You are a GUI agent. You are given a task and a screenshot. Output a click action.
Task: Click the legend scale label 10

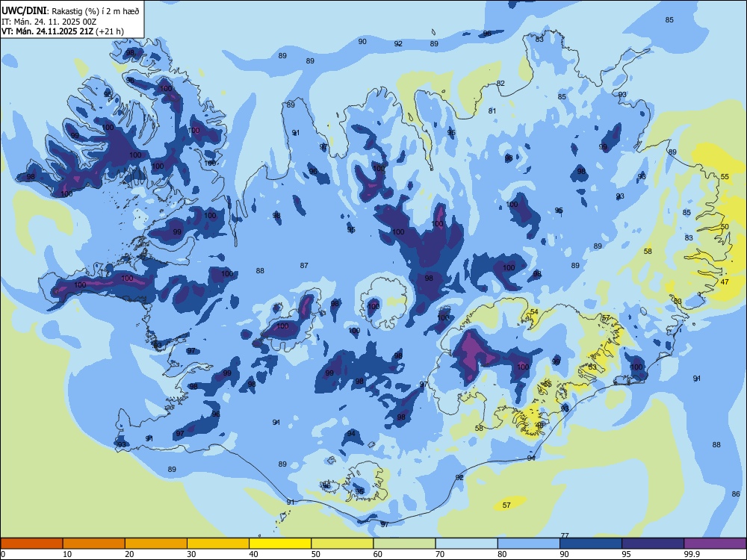point(67,554)
